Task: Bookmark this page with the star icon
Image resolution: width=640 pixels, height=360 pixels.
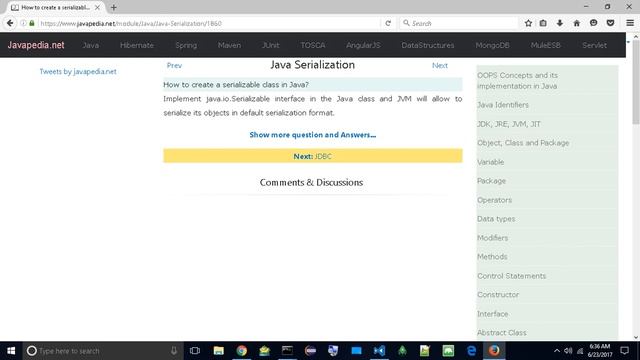Action: coord(528,23)
